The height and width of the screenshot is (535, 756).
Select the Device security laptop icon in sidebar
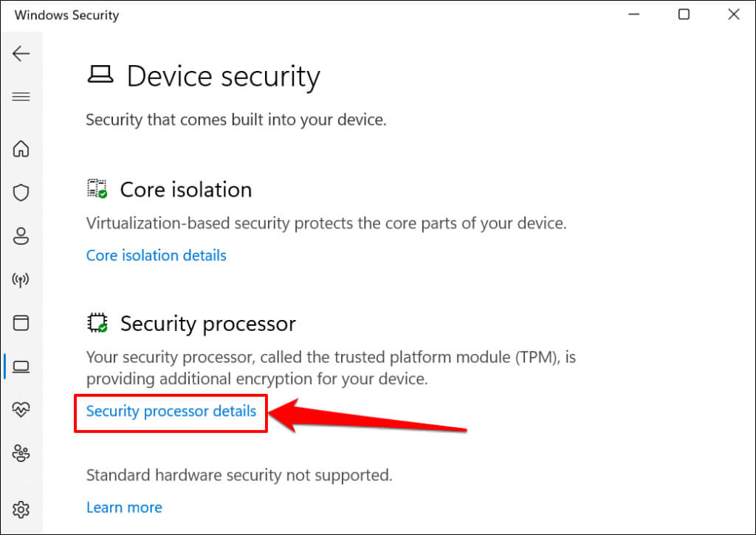pos(21,366)
